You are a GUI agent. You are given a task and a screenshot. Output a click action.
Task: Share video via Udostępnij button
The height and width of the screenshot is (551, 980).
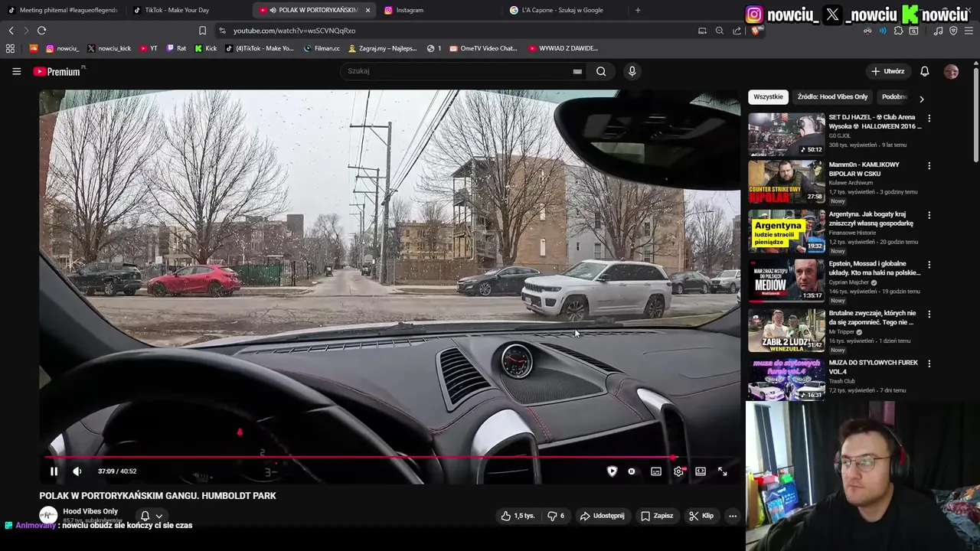(603, 516)
